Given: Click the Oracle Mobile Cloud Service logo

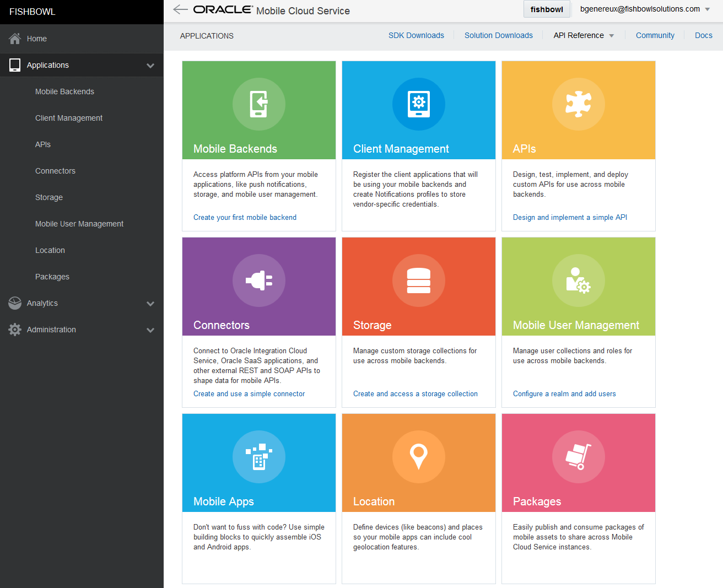Looking at the screenshot, I should click(272, 10).
